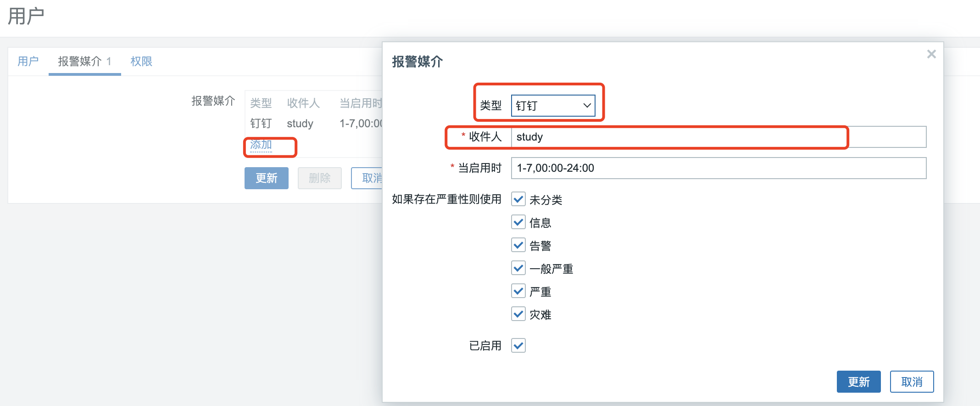Image resolution: width=980 pixels, height=406 pixels.
Task: Toggle the 告警 severity checkbox
Action: point(518,245)
